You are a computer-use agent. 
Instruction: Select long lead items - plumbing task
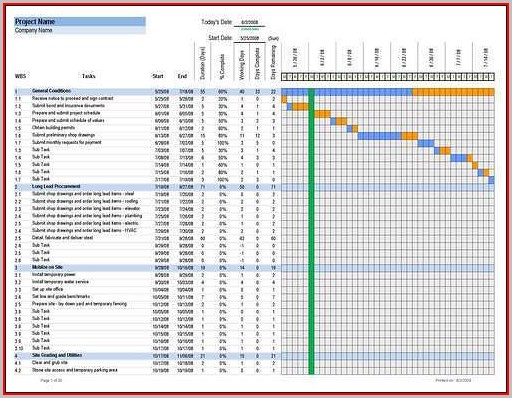pos(87,216)
